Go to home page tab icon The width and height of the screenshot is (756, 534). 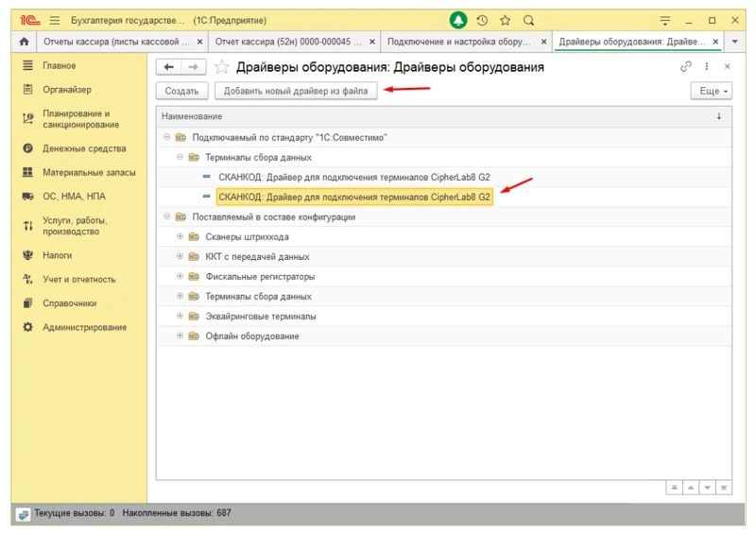(24, 42)
